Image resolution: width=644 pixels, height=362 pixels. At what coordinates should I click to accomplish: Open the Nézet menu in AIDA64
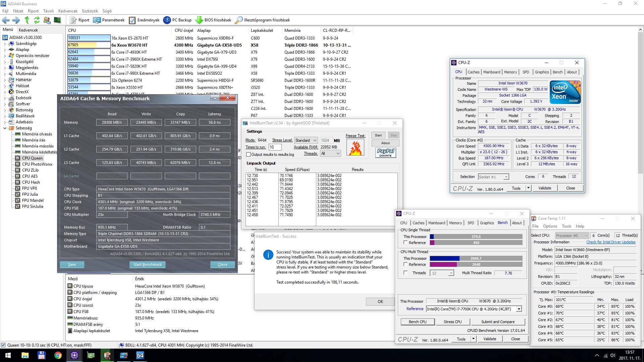(x=18, y=11)
